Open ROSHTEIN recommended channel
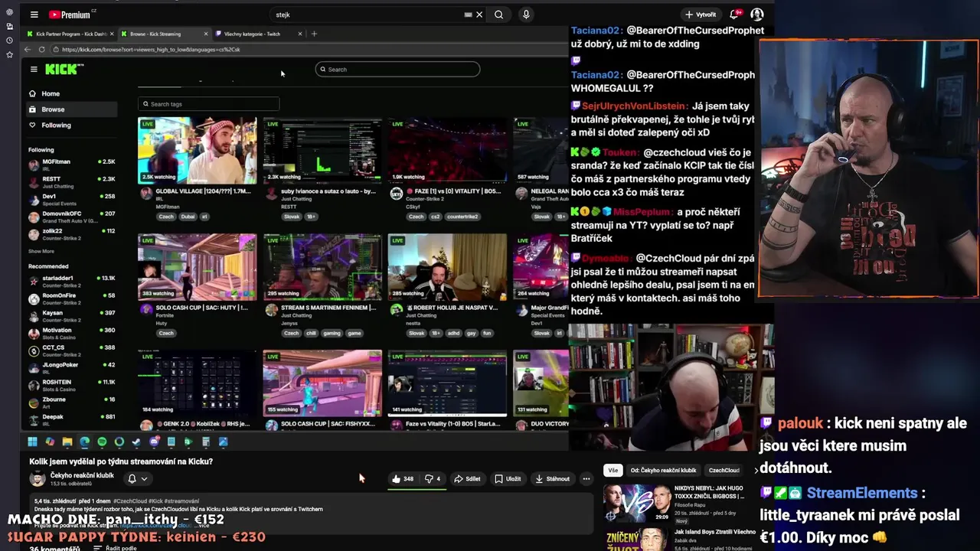The image size is (980, 551). [x=71, y=385]
